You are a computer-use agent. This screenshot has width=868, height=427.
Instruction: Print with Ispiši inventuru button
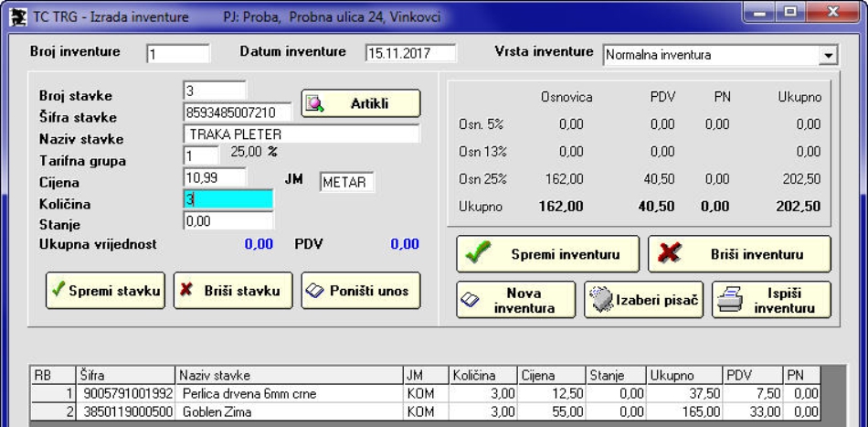(771, 301)
